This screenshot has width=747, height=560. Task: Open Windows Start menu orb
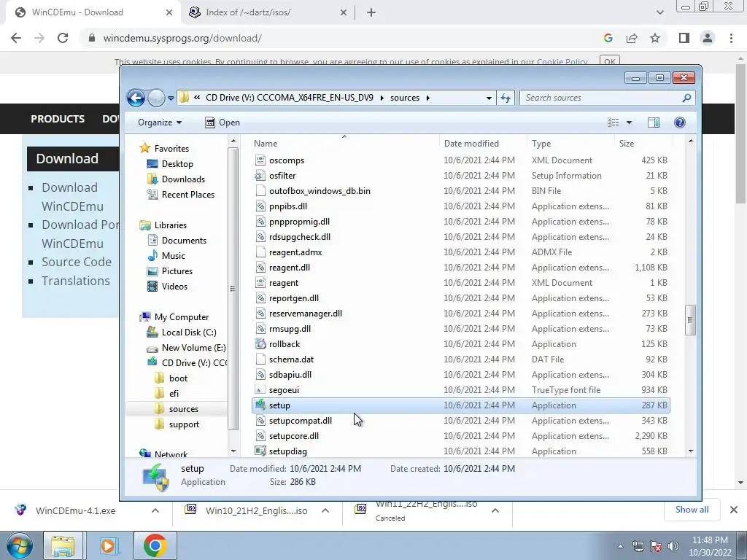pos(19,545)
